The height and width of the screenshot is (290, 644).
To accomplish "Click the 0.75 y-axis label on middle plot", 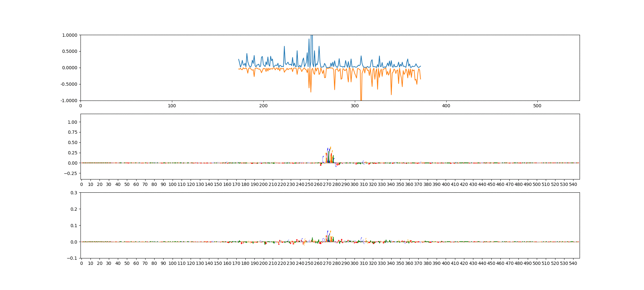I will click(72, 132).
